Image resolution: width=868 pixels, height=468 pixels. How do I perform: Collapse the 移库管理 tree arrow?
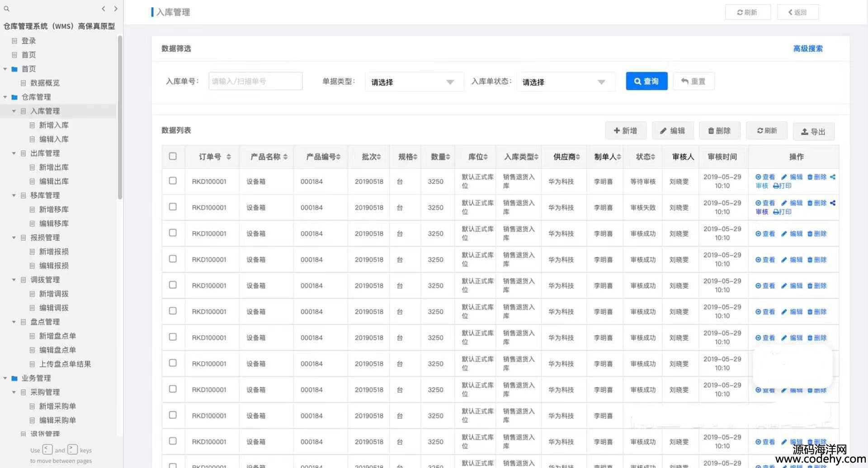[14, 196]
